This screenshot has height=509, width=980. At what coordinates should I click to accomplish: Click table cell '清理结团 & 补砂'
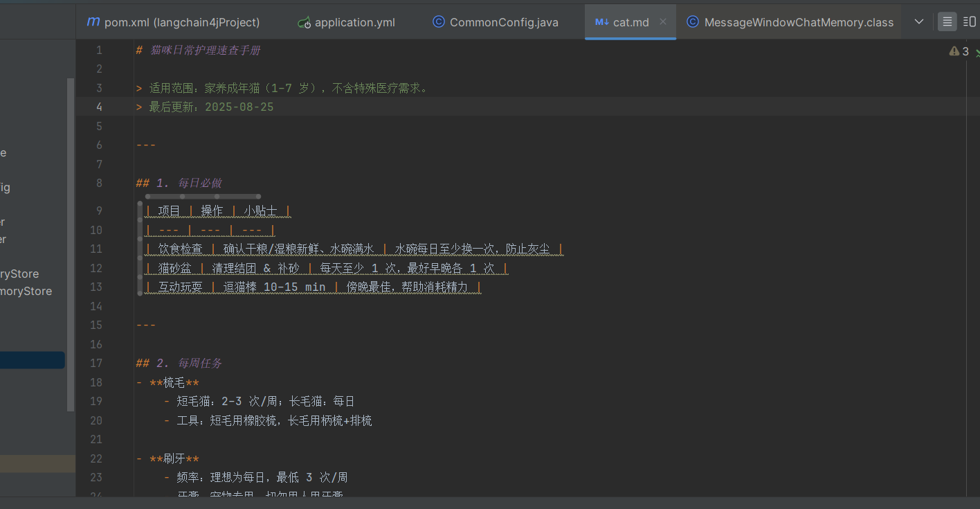tap(256, 268)
